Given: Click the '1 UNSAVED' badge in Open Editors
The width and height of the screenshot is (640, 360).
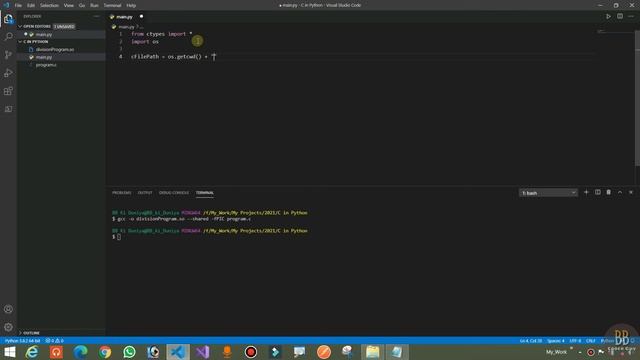Looking at the screenshot, I should pos(64,26).
